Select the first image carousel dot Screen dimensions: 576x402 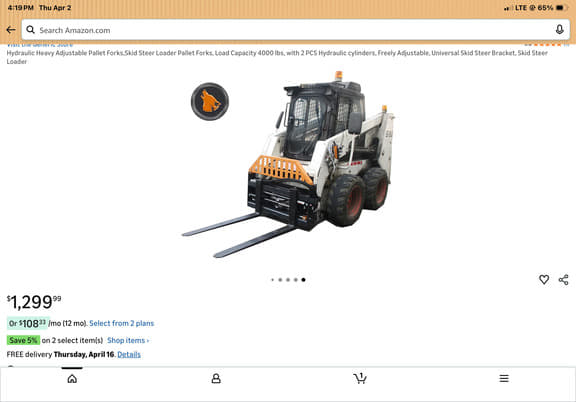[x=273, y=280]
